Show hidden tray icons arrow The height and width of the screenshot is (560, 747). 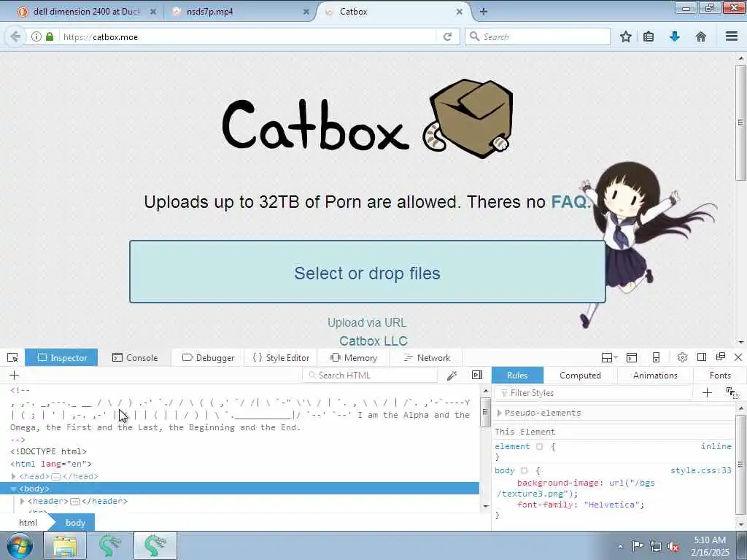click(620, 546)
